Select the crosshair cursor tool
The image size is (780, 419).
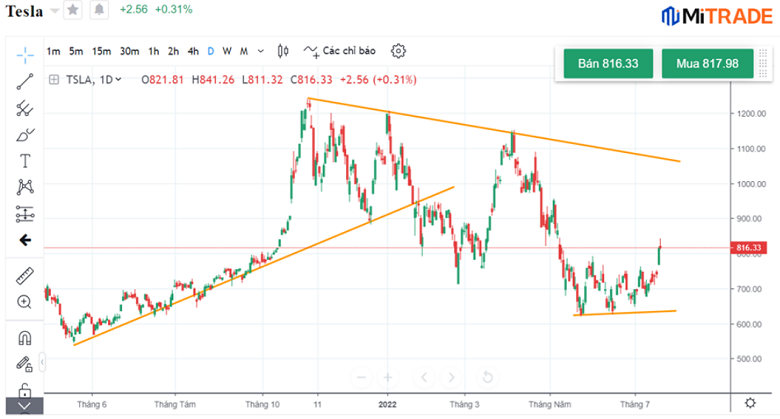(25, 51)
